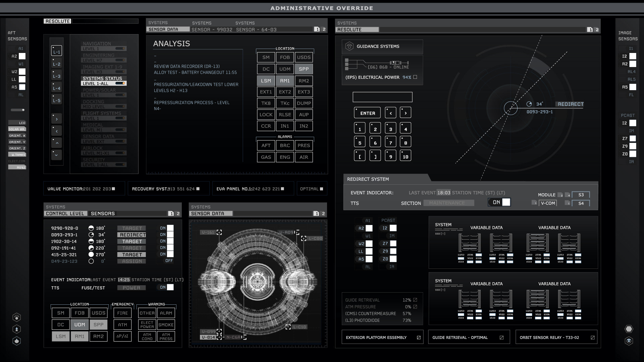This screenshot has width=644, height=362.
Task: Click the up chevron below level selector
Action: pyautogui.click(x=56, y=143)
